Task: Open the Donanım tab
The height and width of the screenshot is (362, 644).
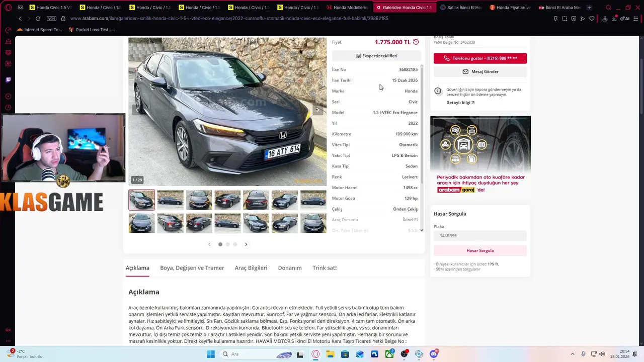Action: coord(290,268)
